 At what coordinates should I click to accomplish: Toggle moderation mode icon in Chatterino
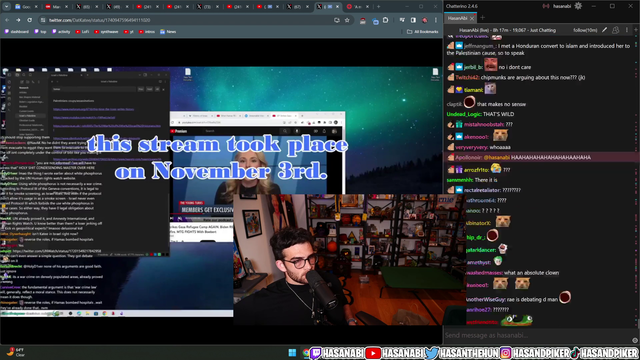click(616, 30)
